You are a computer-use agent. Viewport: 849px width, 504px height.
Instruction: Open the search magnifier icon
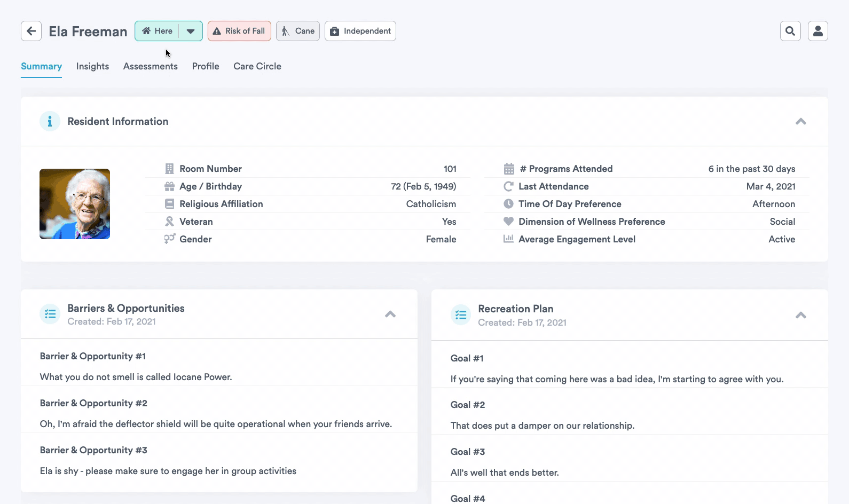coord(790,31)
